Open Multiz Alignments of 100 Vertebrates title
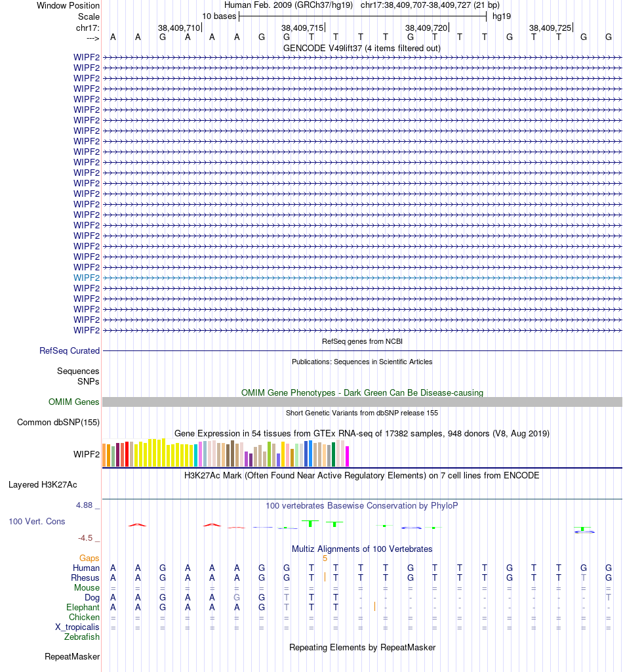Image resolution: width=623 pixels, height=672 pixels. click(x=362, y=549)
